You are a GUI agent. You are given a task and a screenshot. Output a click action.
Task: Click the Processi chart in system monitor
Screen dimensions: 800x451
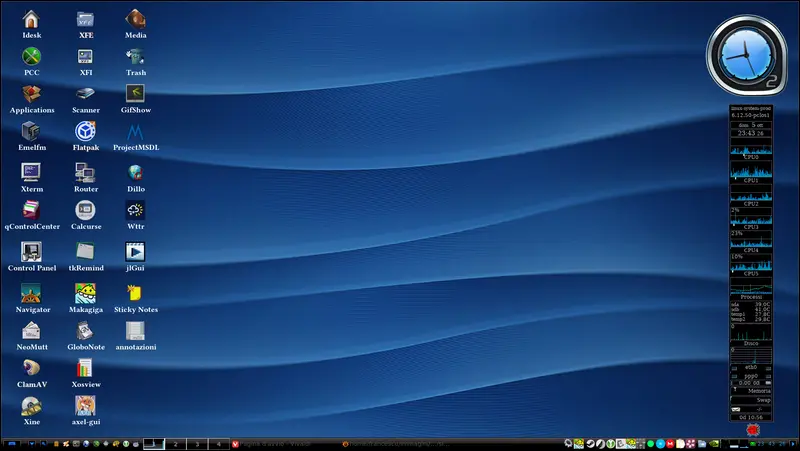[x=751, y=287]
